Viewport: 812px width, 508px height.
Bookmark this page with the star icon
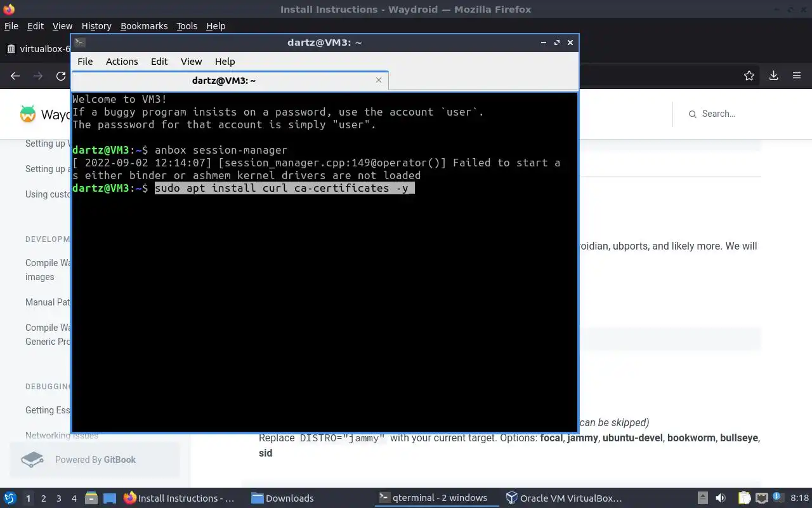coord(749,76)
